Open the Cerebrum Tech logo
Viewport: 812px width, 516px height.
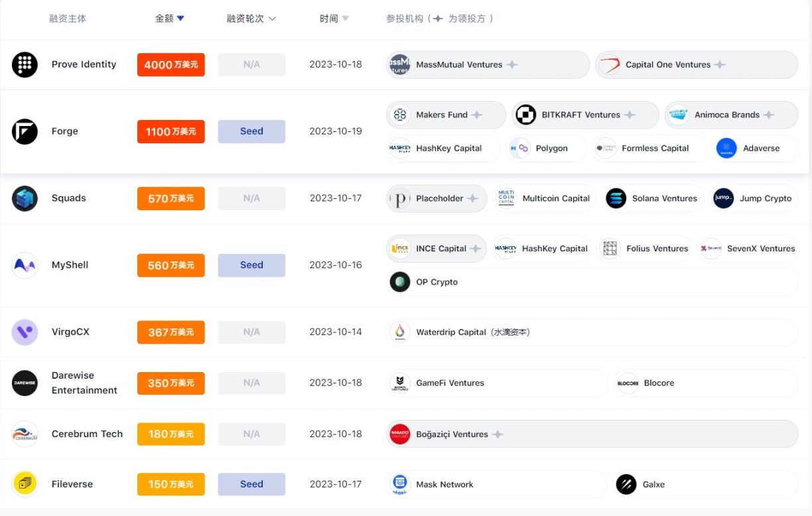point(25,434)
